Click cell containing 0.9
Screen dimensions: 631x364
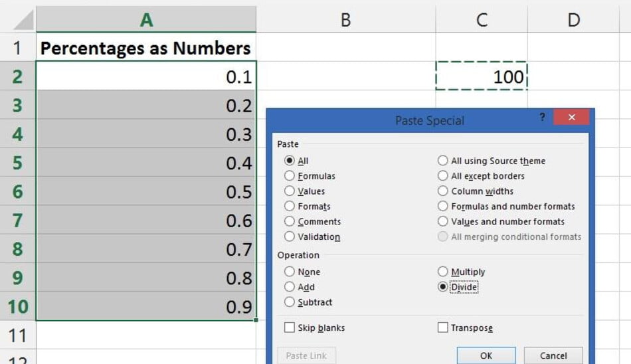146,306
